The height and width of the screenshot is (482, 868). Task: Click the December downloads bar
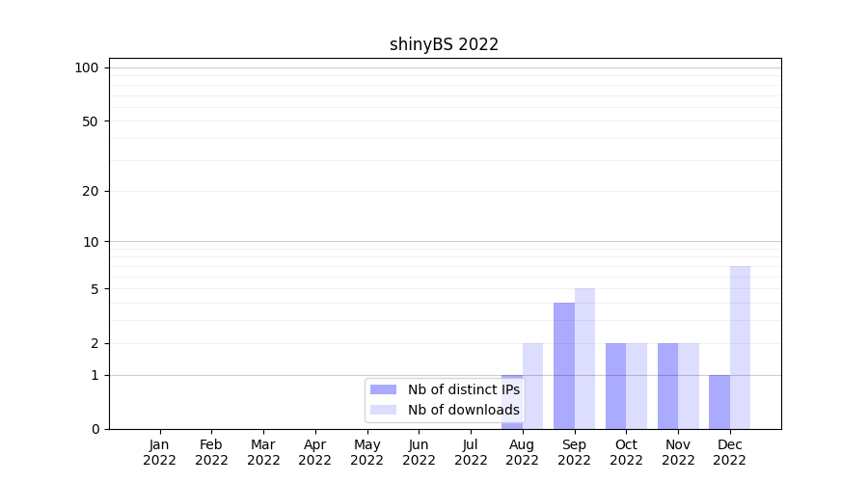point(740,347)
